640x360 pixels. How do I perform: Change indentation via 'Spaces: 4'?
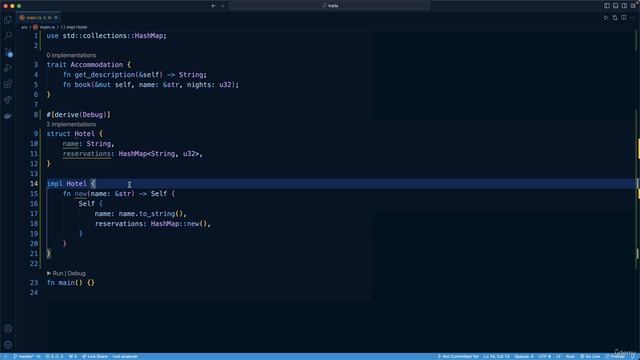click(x=524, y=356)
